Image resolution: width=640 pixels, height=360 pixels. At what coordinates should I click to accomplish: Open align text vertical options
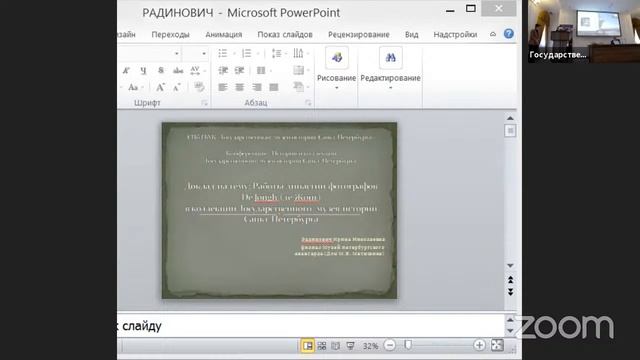point(299,70)
